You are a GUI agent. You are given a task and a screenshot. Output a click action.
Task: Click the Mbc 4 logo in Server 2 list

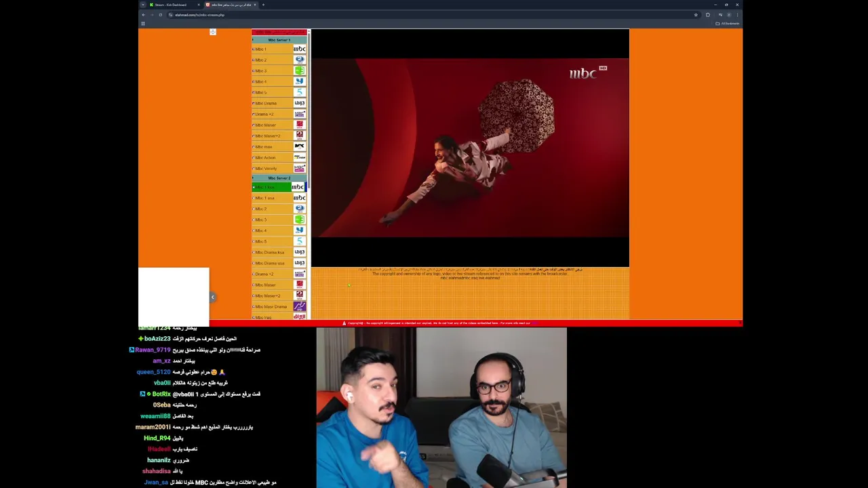(x=299, y=230)
